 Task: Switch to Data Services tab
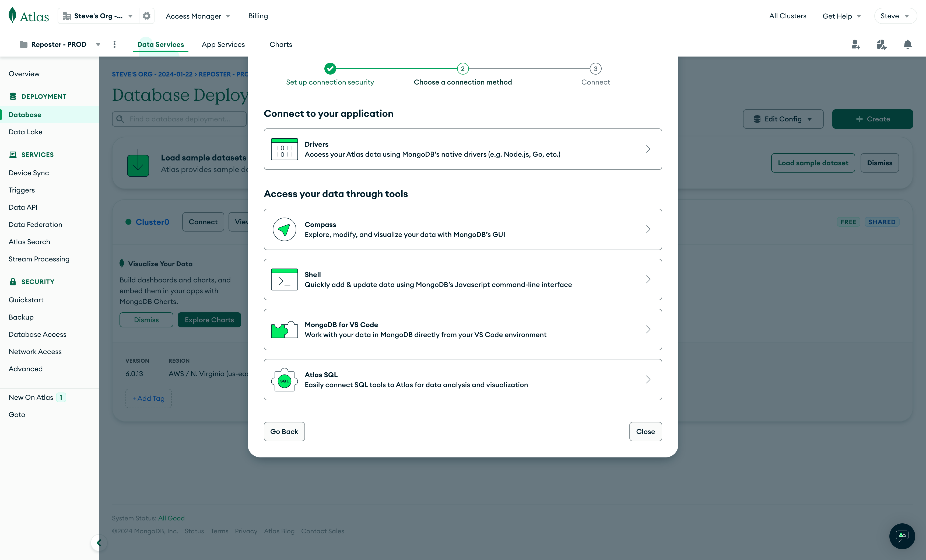click(160, 44)
